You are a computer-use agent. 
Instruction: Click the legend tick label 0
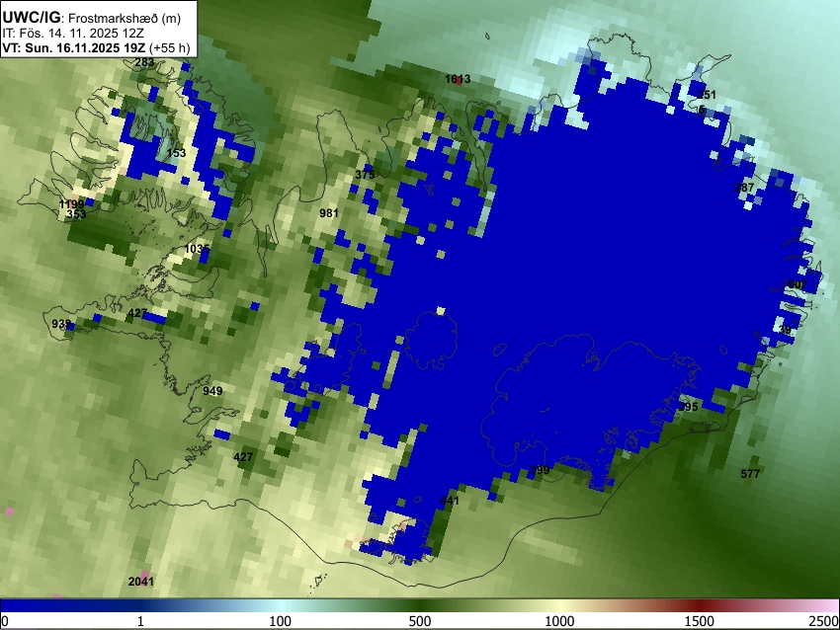point(5,621)
